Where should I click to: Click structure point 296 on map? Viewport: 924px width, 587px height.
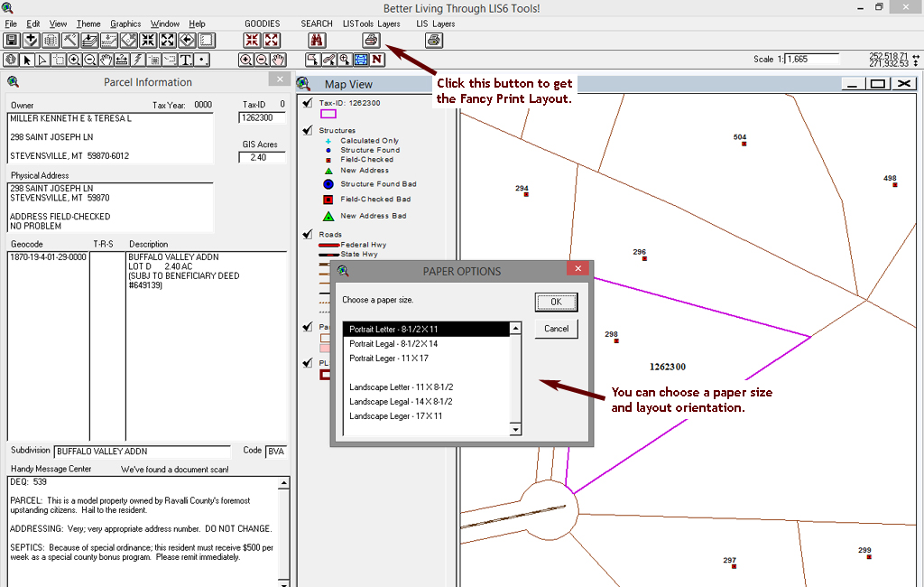point(644,258)
